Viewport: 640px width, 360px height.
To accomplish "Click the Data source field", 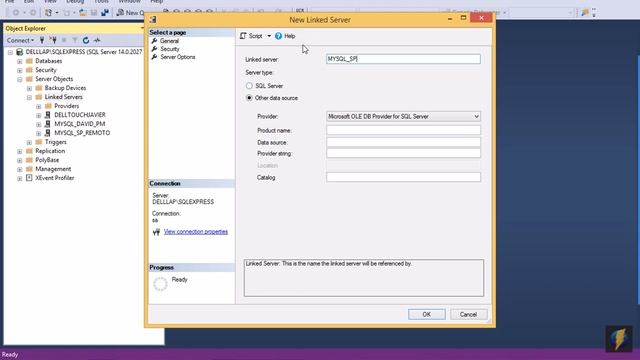I will tap(403, 142).
